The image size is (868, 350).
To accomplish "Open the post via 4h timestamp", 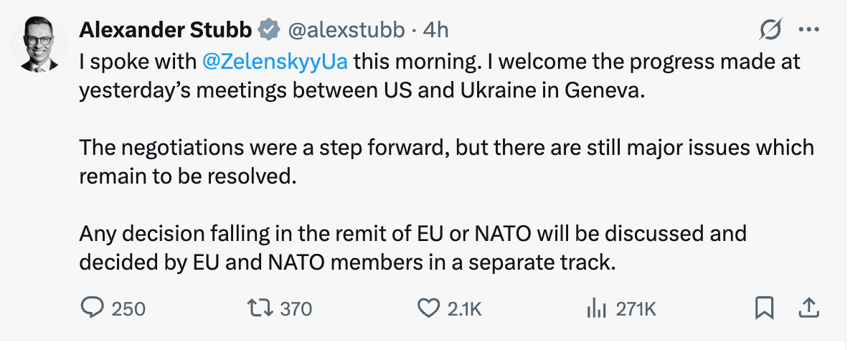I will click(435, 30).
